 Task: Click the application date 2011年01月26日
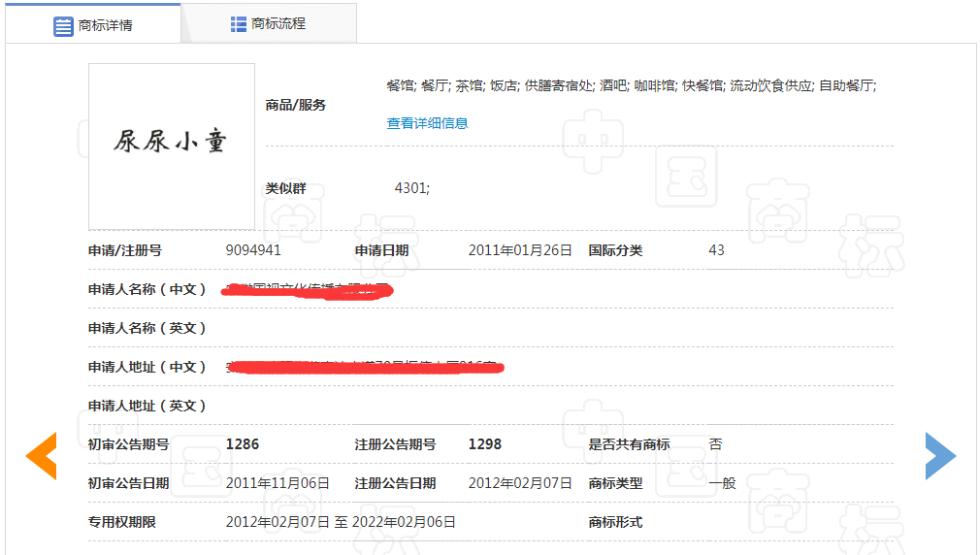(x=520, y=250)
